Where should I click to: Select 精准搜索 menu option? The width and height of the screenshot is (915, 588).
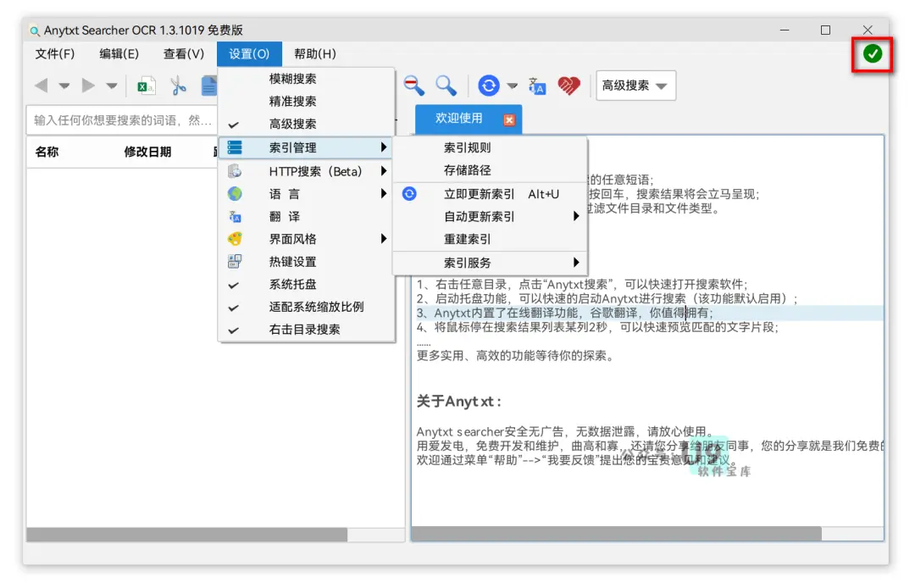click(x=307, y=102)
